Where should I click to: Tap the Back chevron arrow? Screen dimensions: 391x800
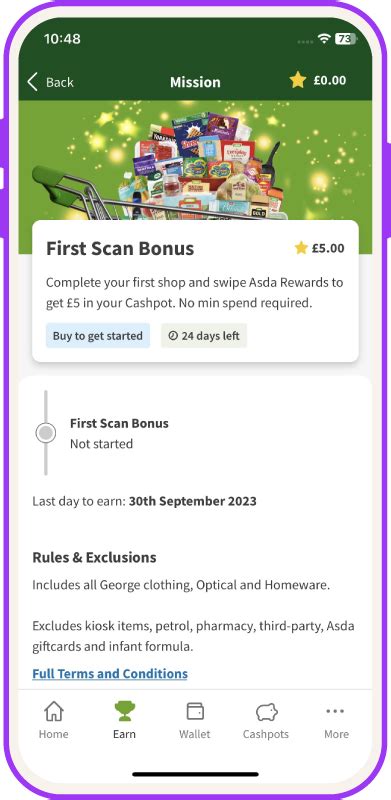(x=33, y=82)
